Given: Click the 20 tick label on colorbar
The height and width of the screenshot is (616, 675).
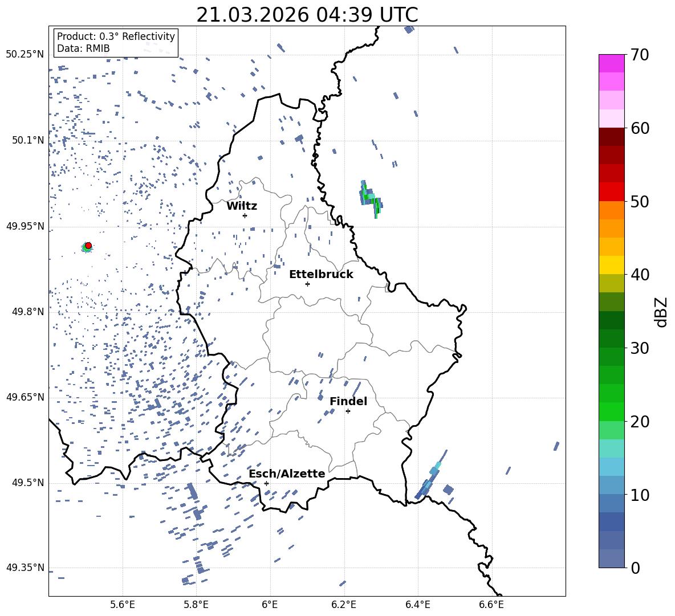Looking at the screenshot, I should pyautogui.click(x=640, y=421).
